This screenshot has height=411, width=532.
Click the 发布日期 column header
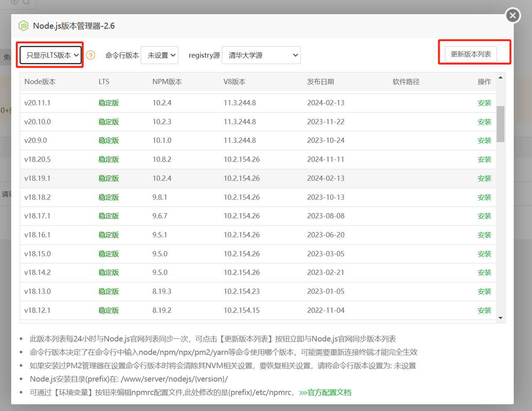(320, 82)
